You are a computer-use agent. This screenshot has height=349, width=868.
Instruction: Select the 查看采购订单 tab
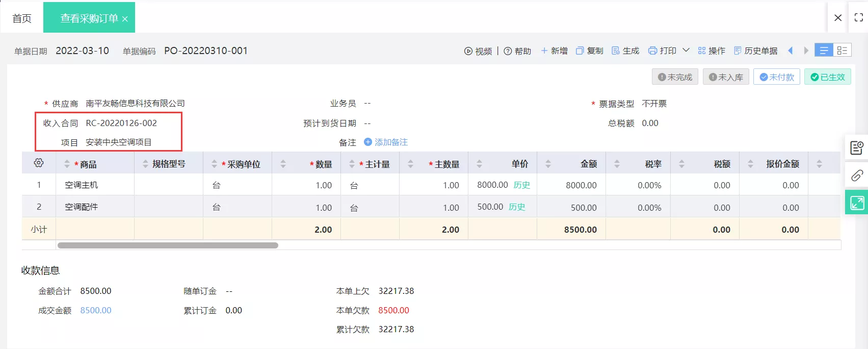click(x=89, y=18)
